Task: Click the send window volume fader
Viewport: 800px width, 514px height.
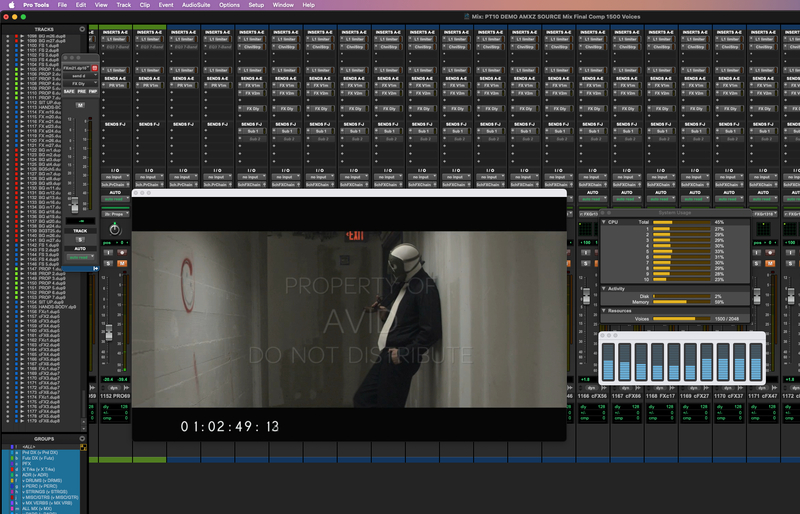Action: pyautogui.click(x=75, y=205)
